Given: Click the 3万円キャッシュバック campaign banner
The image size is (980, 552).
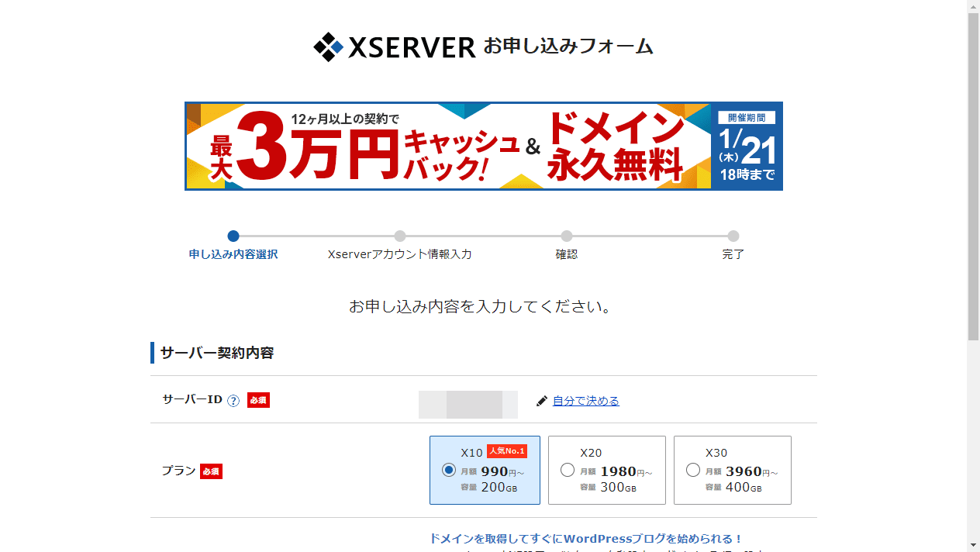Looking at the screenshot, I should tap(484, 146).
